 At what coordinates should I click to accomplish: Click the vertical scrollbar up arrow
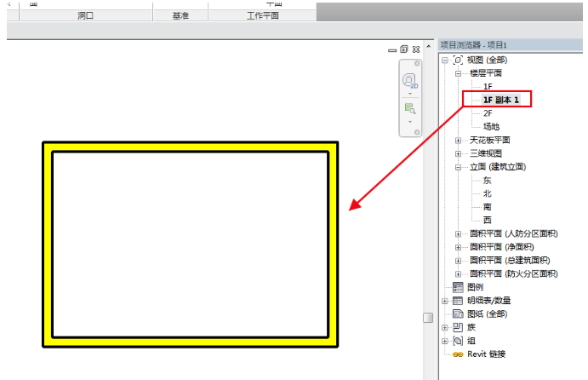429,46
